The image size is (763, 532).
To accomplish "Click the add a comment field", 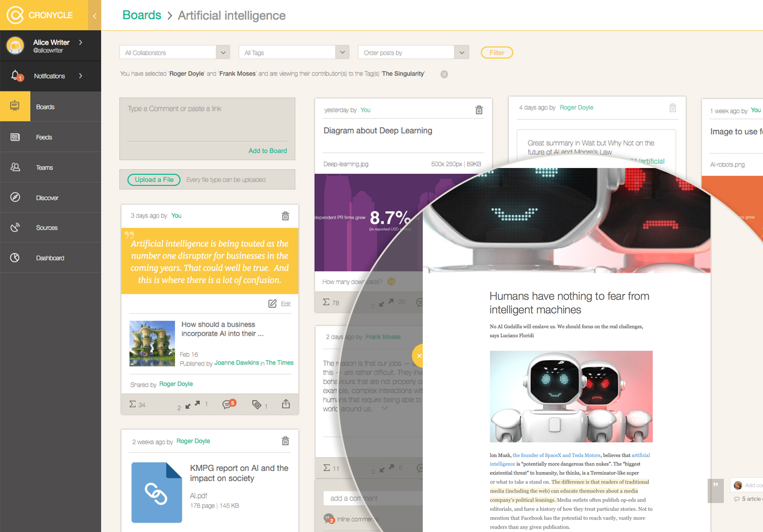I will tap(373, 498).
